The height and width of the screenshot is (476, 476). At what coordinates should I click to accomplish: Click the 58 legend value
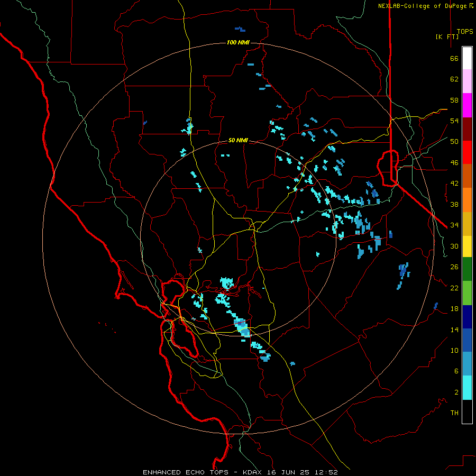pyautogui.click(x=454, y=100)
